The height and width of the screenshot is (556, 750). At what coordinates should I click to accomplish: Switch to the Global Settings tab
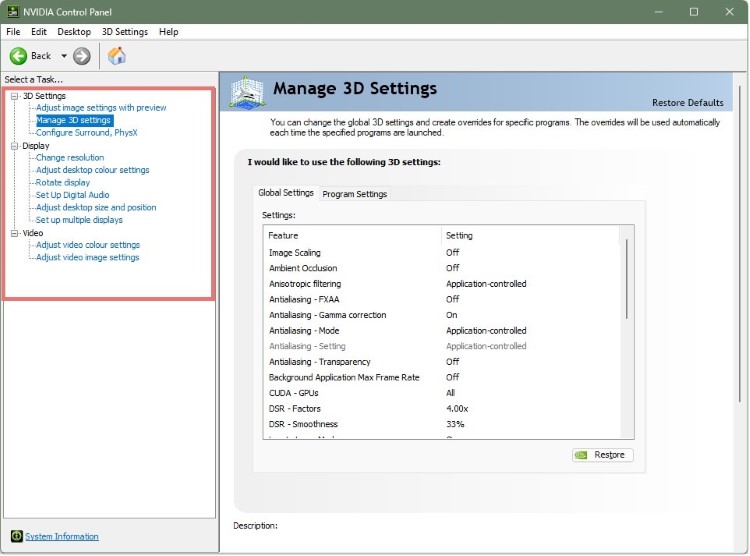point(286,192)
